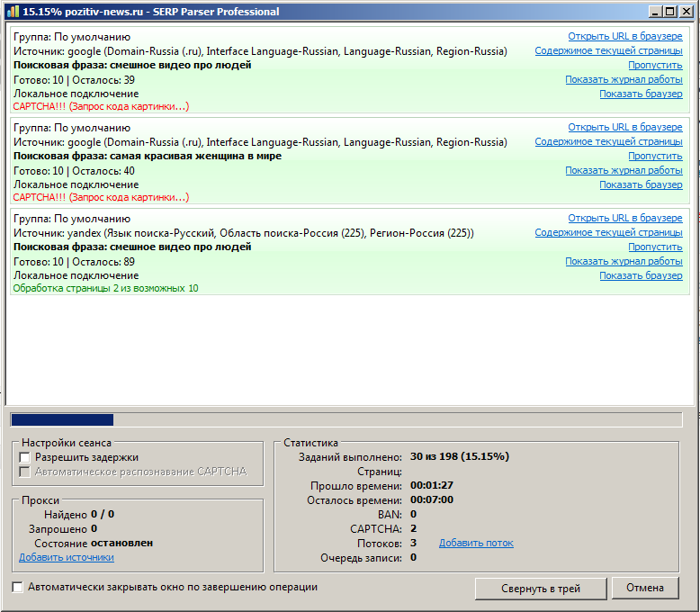Click CAPTCHA status under 'самая красивая женщина' task
700x612 pixels.
point(101,197)
